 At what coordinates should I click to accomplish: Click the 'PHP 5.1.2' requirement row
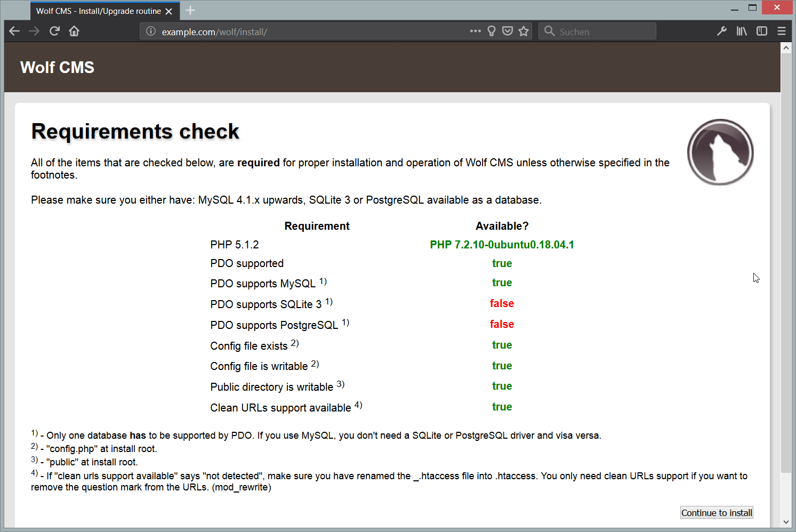coord(235,245)
